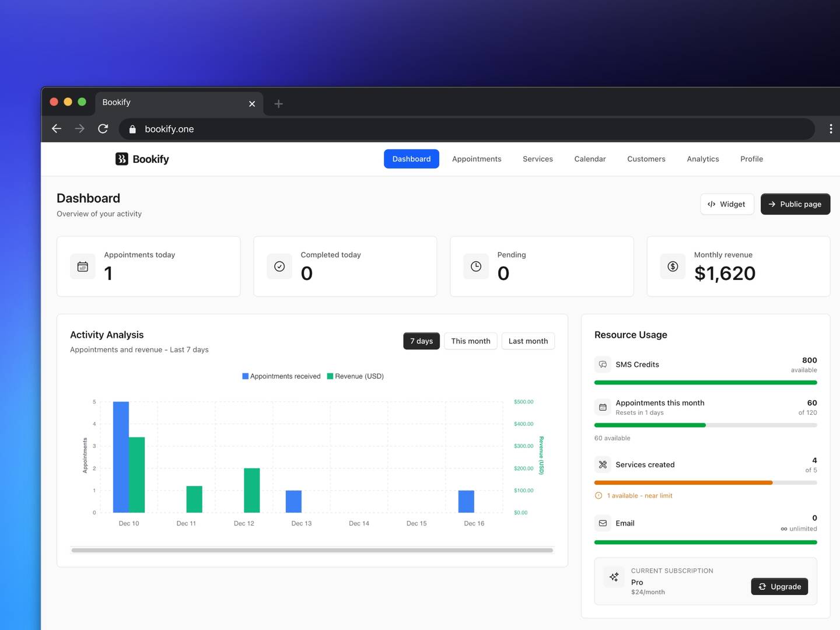The width and height of the screenshot is (840, 630).
Task: Click the SMS Credits chat bubble icon
Action: (x=602, y=364)
